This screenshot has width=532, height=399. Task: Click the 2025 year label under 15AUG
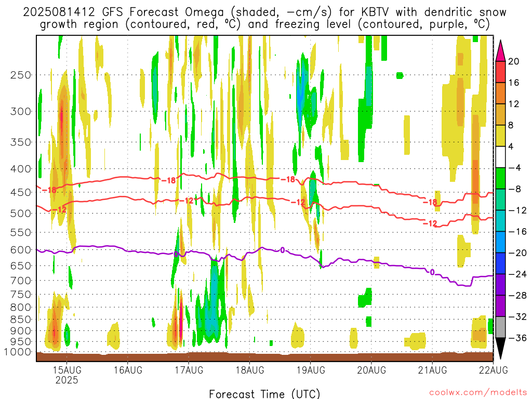point(67,380)
